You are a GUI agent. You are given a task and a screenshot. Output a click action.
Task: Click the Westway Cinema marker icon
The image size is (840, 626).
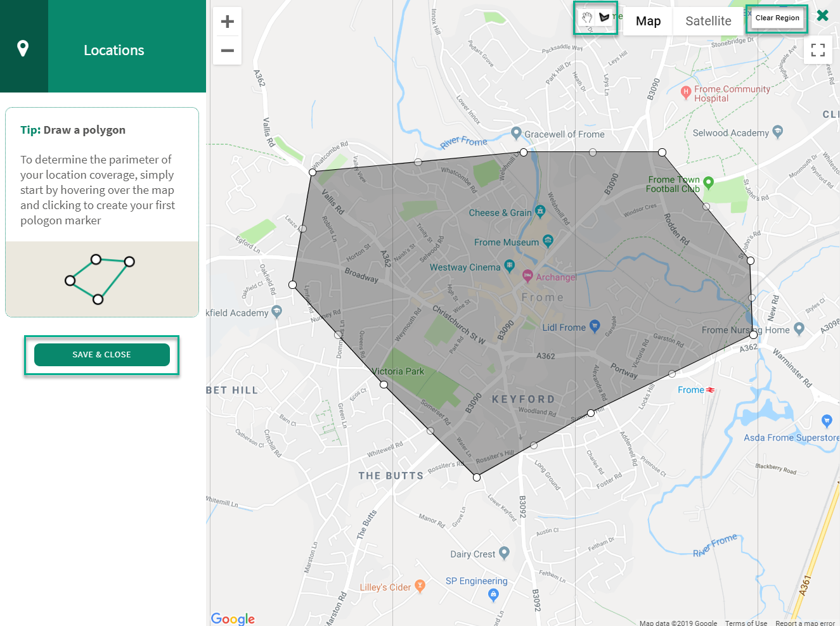pyautogui.click(x=509, y=265)
